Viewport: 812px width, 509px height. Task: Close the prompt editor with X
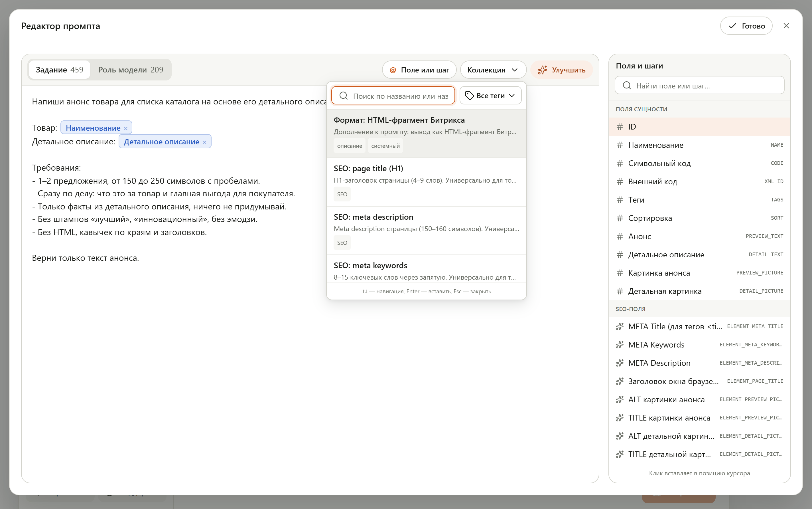[786, 26]
